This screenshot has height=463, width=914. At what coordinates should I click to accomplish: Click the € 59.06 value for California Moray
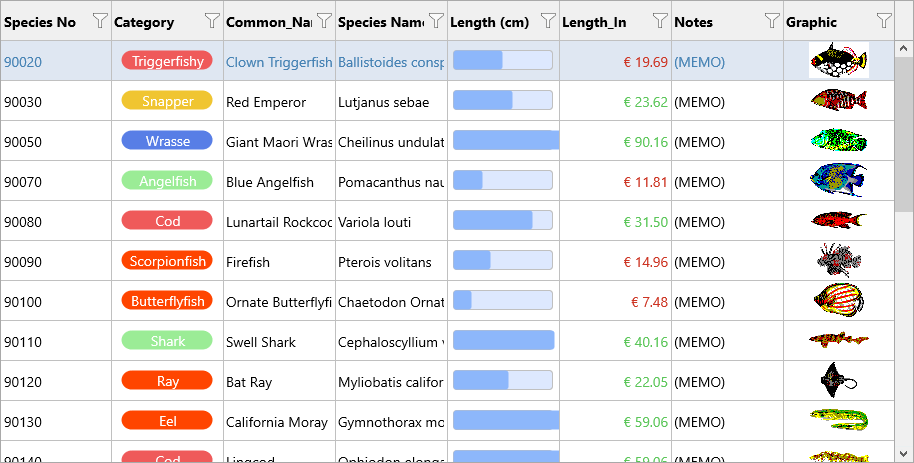[x=645, y=422]
